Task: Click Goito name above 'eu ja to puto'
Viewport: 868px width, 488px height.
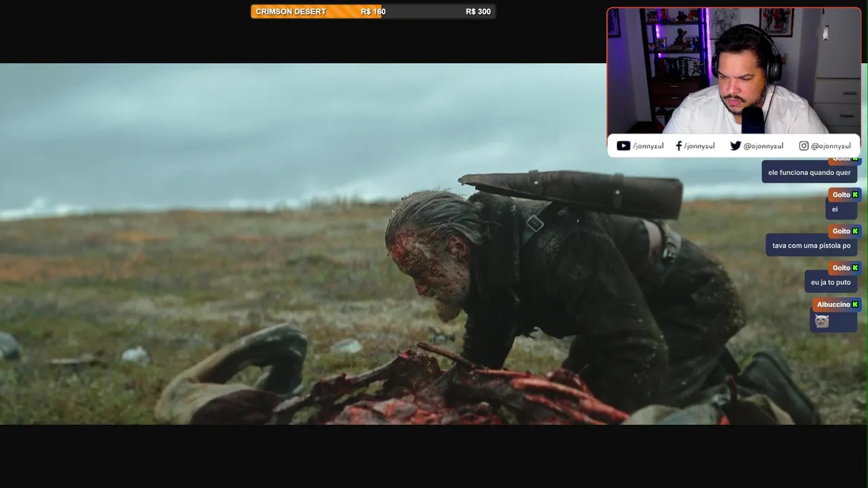Action: (x=841, y=268)
